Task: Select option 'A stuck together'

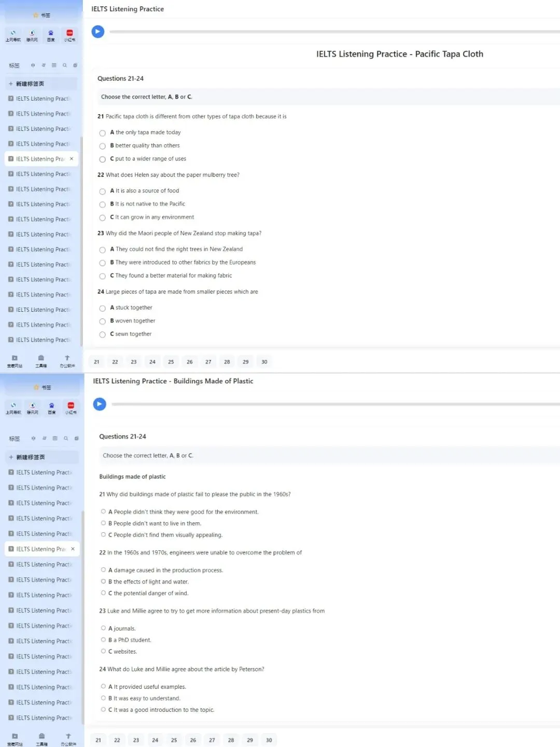Action: tap(102, 308)
